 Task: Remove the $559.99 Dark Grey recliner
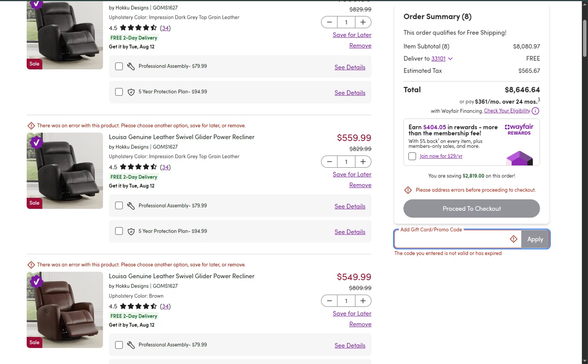pos(360,185)
